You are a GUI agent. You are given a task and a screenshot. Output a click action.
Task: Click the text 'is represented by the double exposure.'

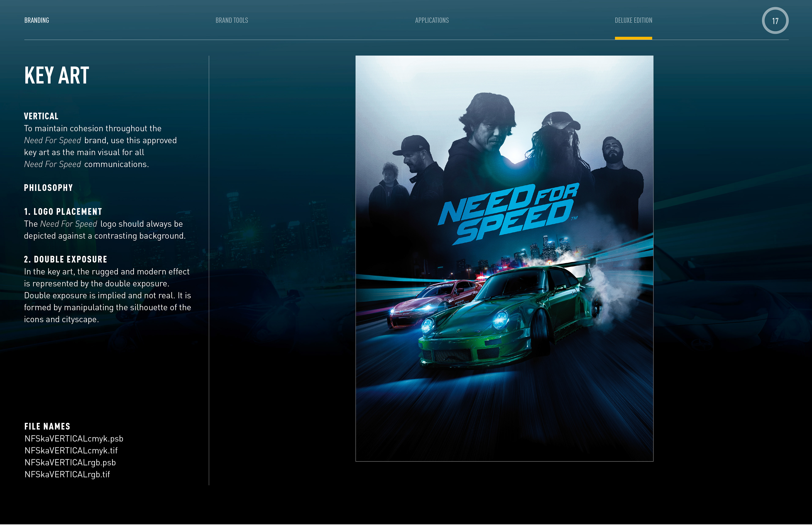point(97,284)
